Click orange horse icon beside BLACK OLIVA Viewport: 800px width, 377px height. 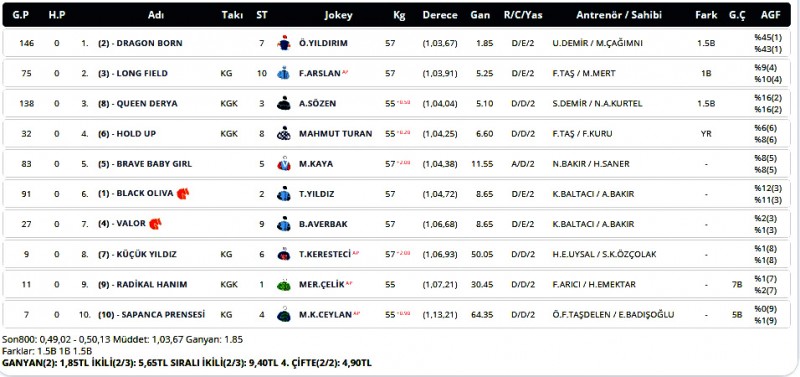coord(183,193)
